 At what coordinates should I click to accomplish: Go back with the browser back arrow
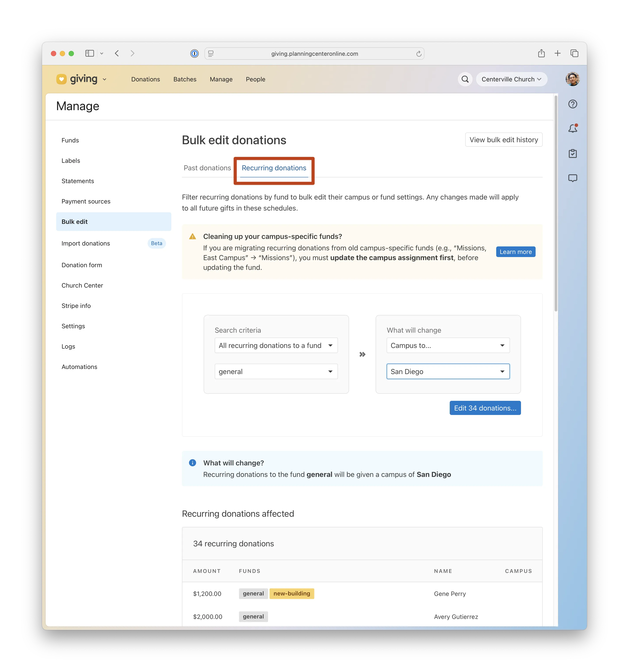[x=117, y=53]
